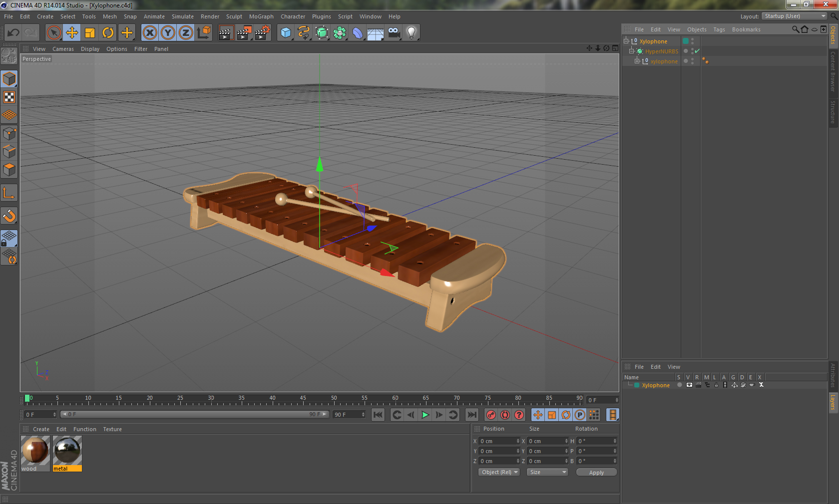
Task: Open the Structure side tab
Action: 833,112
